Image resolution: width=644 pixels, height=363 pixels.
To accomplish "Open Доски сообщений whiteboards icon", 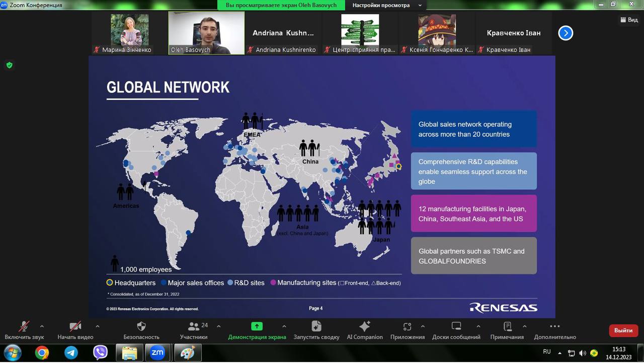I will click(456, 327).
